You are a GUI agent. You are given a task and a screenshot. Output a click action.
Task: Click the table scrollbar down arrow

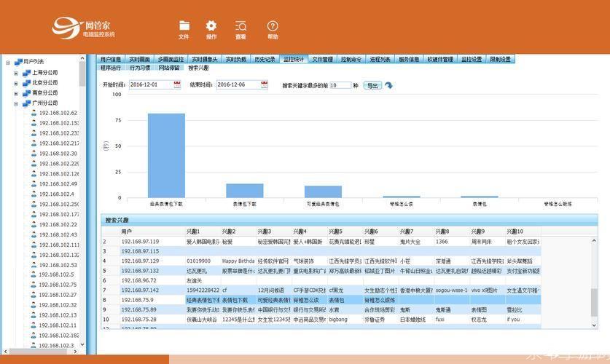[594, 325]
